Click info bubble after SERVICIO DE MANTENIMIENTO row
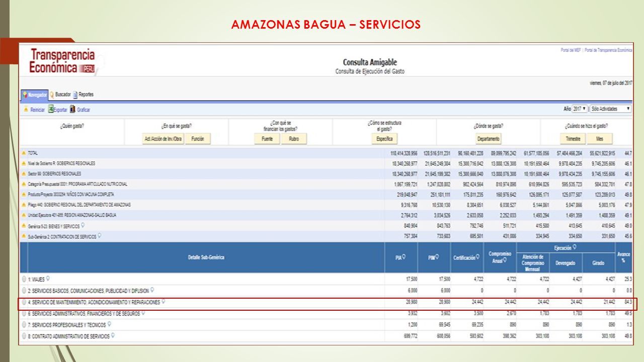Screen dimensions: 644x362 point(164,302)
